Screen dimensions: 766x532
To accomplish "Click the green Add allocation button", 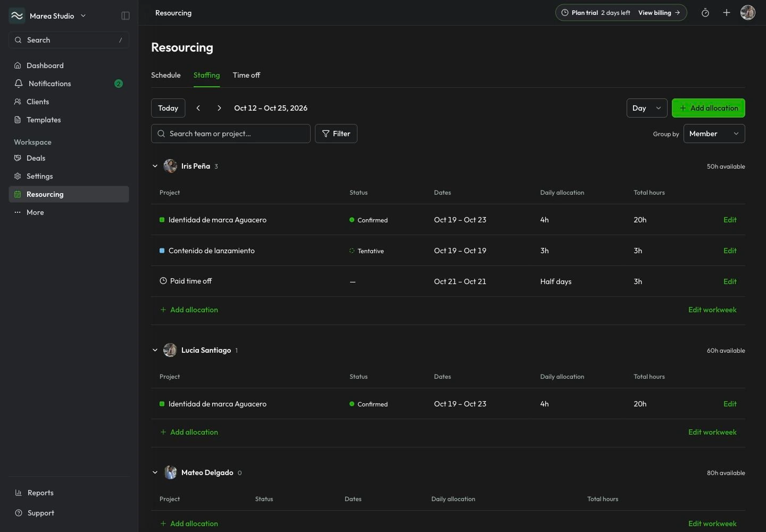I will [709, 108].
